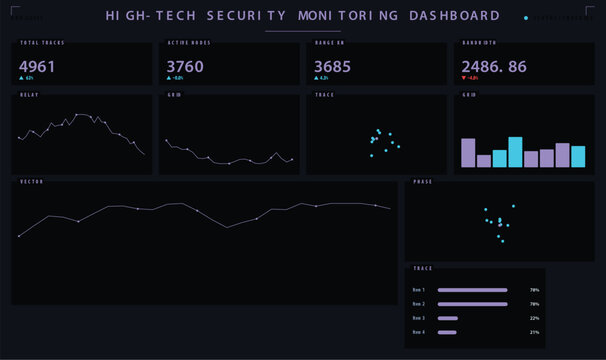
Task: Click the Row 4 progress bar
Action: pyautogui.click(x=447, y=332)
